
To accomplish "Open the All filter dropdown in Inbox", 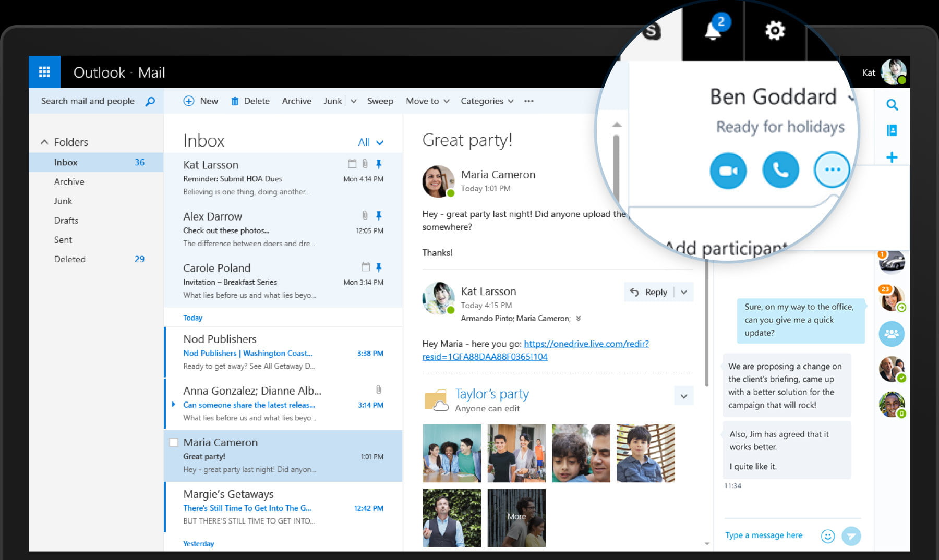I will (x=370, y=142).
